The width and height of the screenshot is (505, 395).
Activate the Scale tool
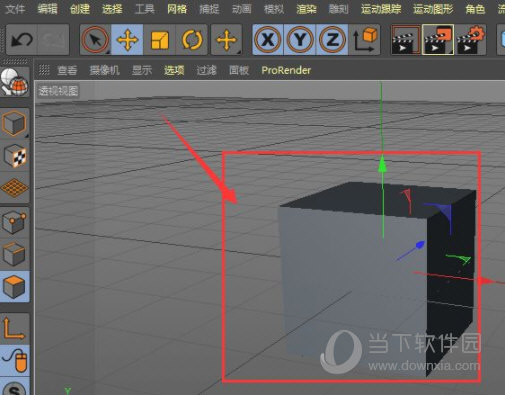tap(160, 40)
